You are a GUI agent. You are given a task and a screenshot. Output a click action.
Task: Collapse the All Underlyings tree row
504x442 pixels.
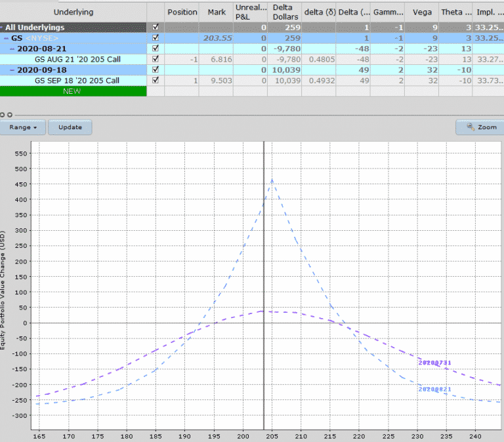point(3,28)
